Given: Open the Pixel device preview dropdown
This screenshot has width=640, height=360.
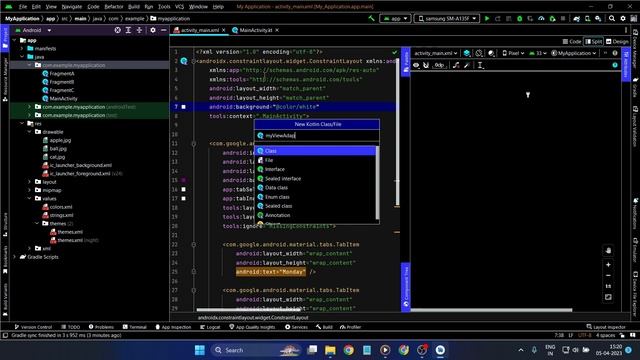Looking at the screenshot, I should click(513, 53).
